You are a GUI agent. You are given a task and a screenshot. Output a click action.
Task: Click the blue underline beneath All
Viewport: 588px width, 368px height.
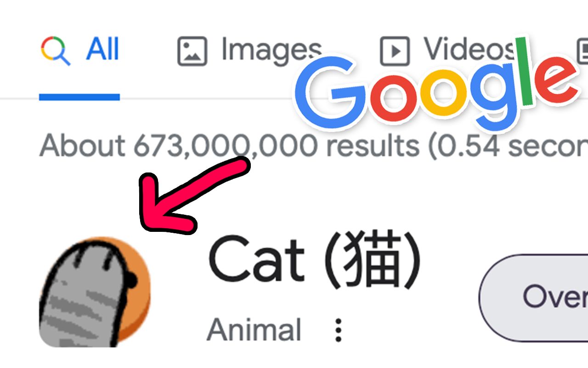tap(79, 97)
